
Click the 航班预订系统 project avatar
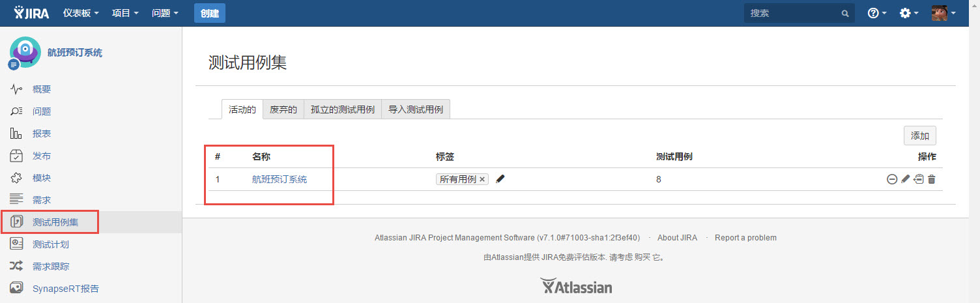24,53
